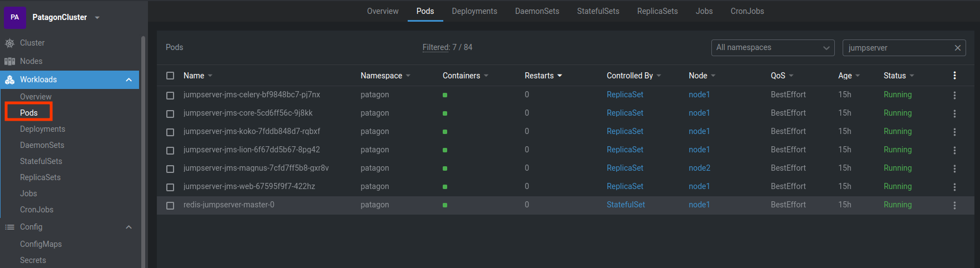
Task: Open the PatagonCluster dropdown arrow
Action: click(97, 18)
